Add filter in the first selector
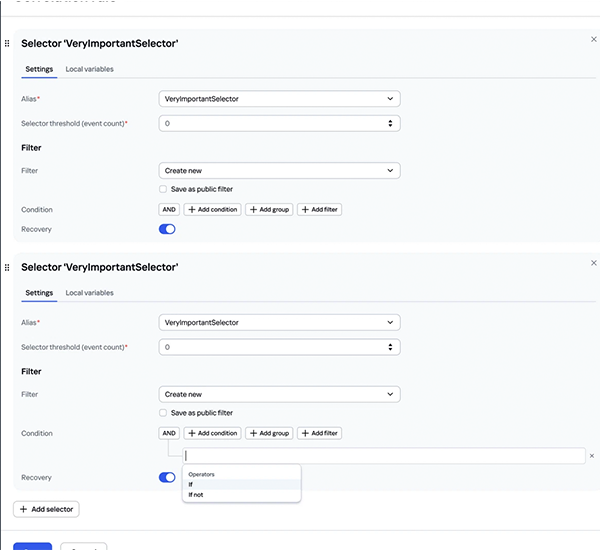Image resolution: width=600 pixels, height=550 pixels. click(x=320, y=209)
